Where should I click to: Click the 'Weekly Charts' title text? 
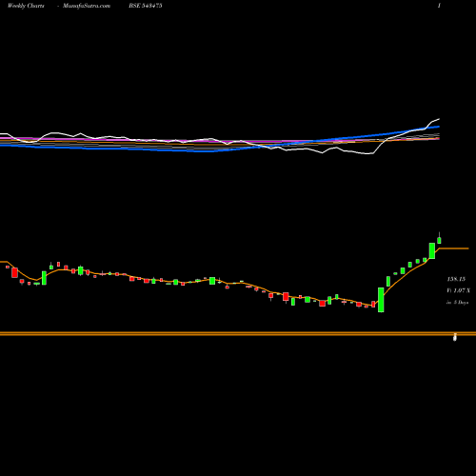tap(26, 6)
